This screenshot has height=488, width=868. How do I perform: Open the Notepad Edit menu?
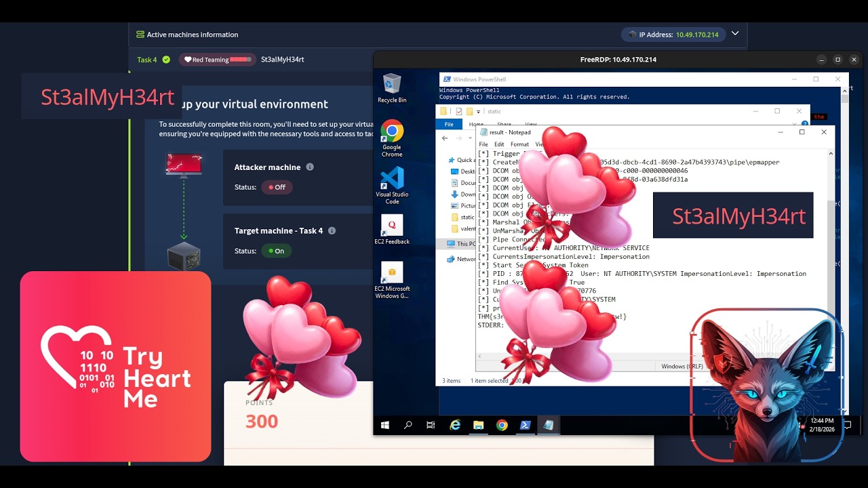click(x=499, y=144)
